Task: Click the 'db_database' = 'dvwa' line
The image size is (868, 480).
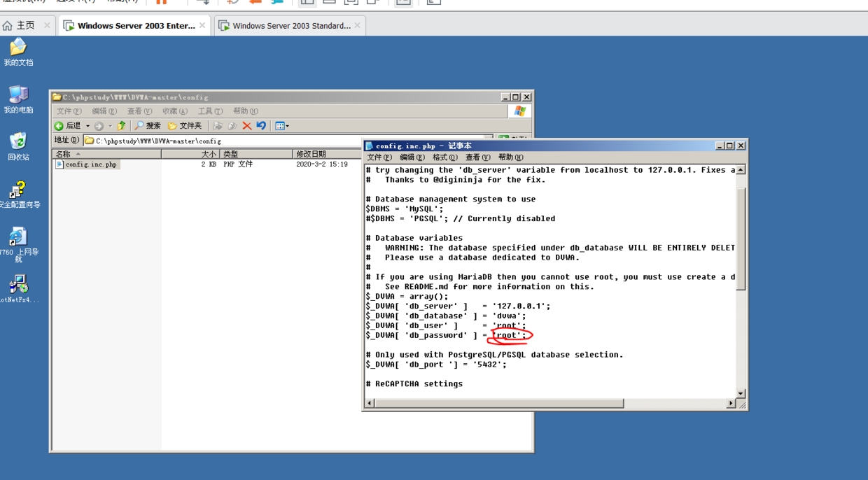Action: (x=446, y=316)
